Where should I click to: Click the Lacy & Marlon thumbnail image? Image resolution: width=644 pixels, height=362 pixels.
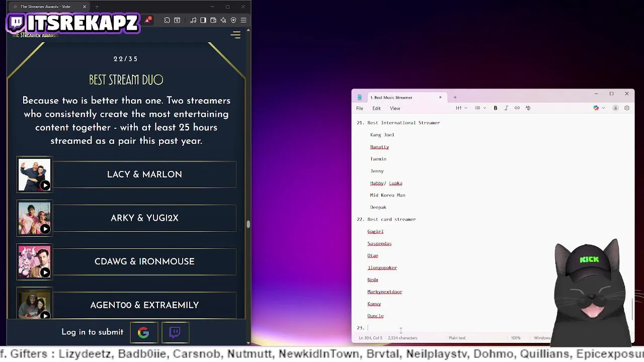(34, 174)
